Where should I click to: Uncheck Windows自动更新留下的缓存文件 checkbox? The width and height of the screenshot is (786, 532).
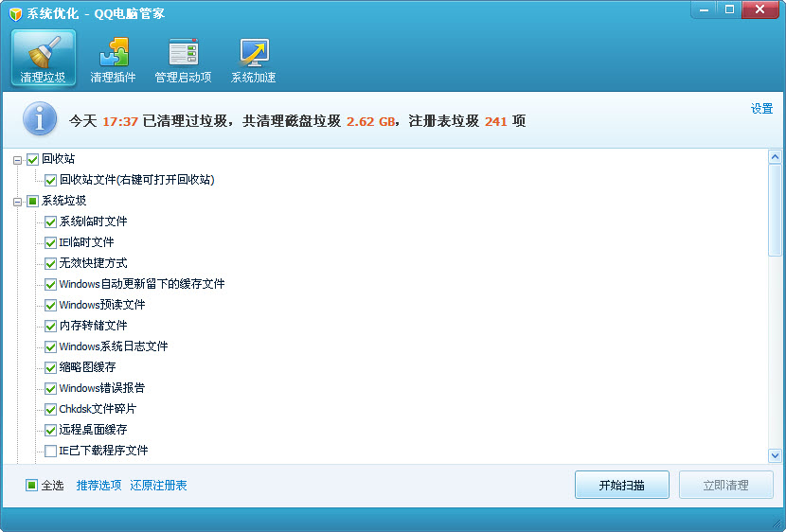[x=50, y=285]
